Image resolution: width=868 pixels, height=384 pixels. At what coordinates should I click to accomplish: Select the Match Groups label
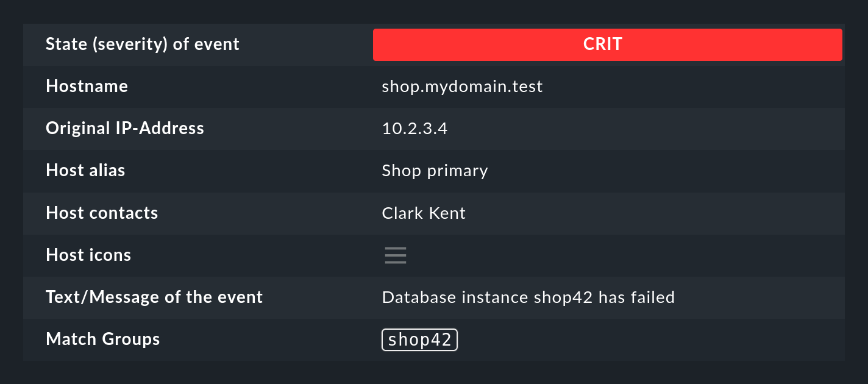point(103,340)
